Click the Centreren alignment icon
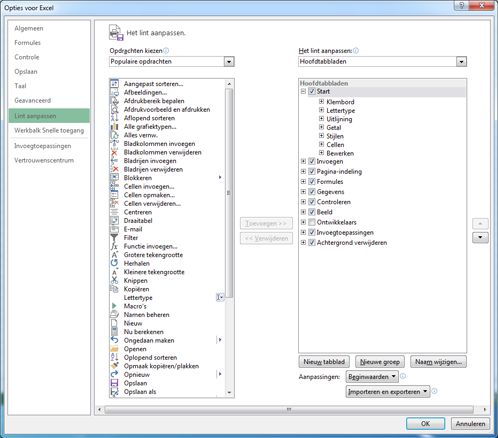The image size is (498, 438). (x=114, y=212)
